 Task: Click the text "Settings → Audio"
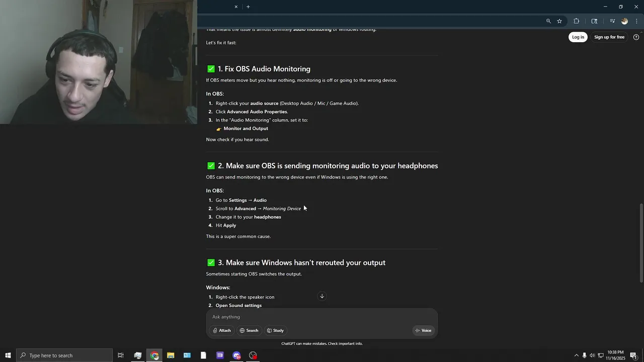click(248, 200)
